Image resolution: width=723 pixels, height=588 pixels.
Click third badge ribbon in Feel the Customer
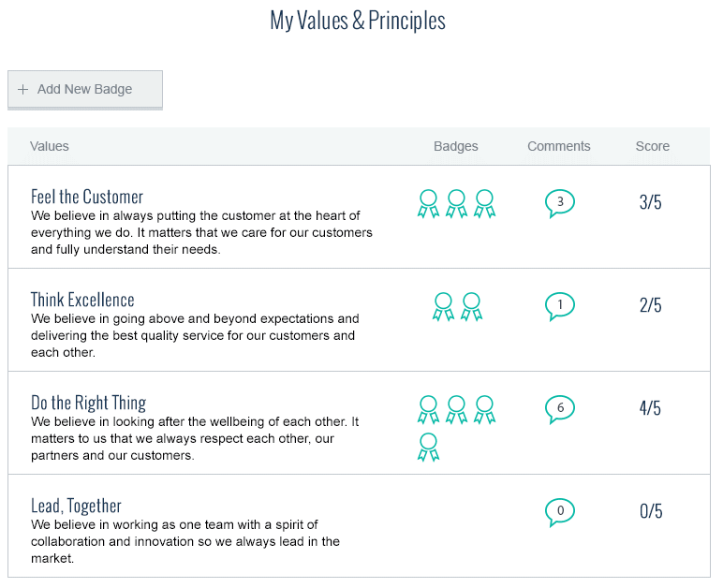pos(484,203)
